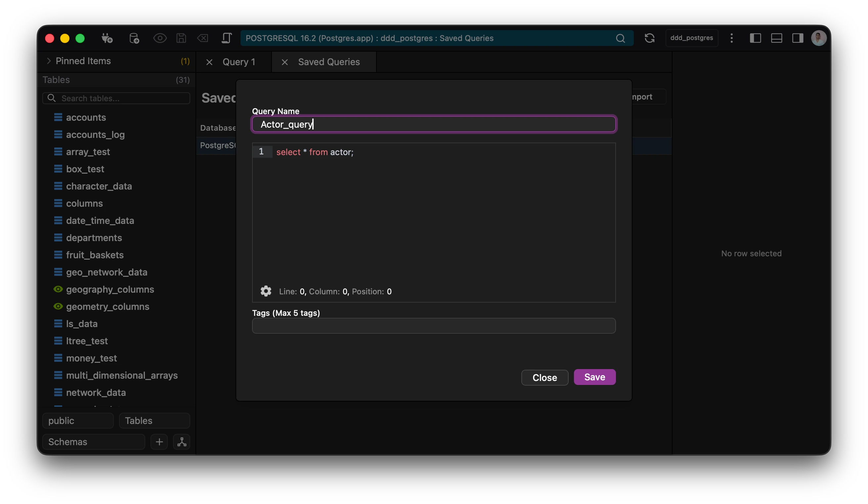
Task: Close the save query dialog
Action: pos(544,378)
